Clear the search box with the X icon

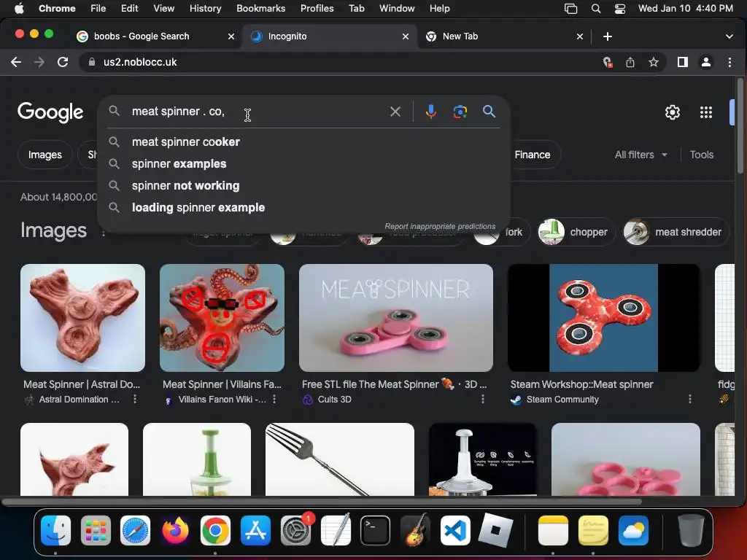(x=395, y=112)
